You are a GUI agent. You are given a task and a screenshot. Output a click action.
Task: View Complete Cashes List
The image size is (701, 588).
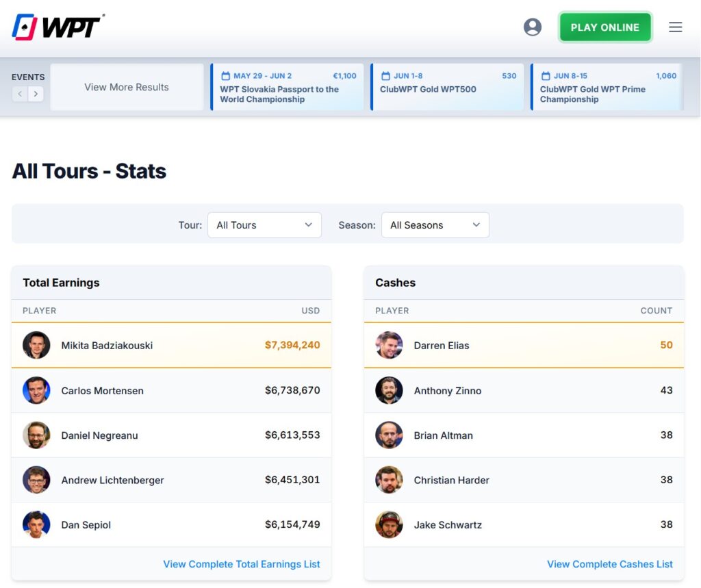(x=610, y=564)
